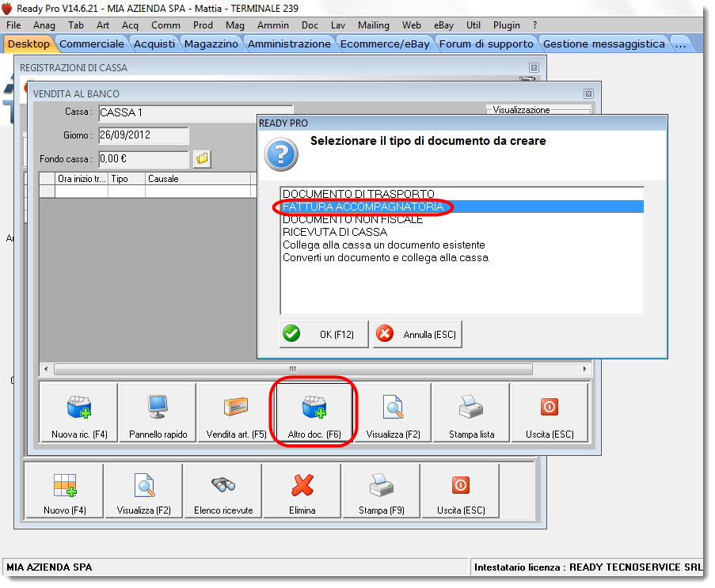The image size is (715, 588).
Task: Close the Vendita al banco window
Action: pos(588,94)
